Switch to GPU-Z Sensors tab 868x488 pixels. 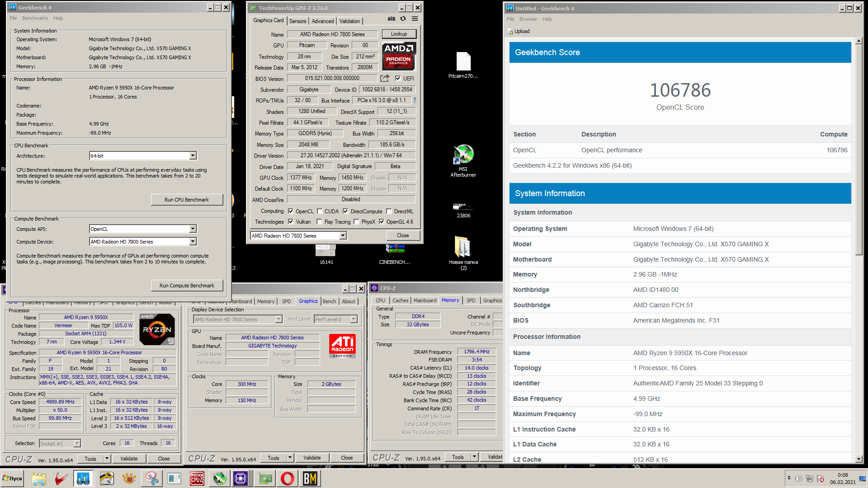click(297, 21)
